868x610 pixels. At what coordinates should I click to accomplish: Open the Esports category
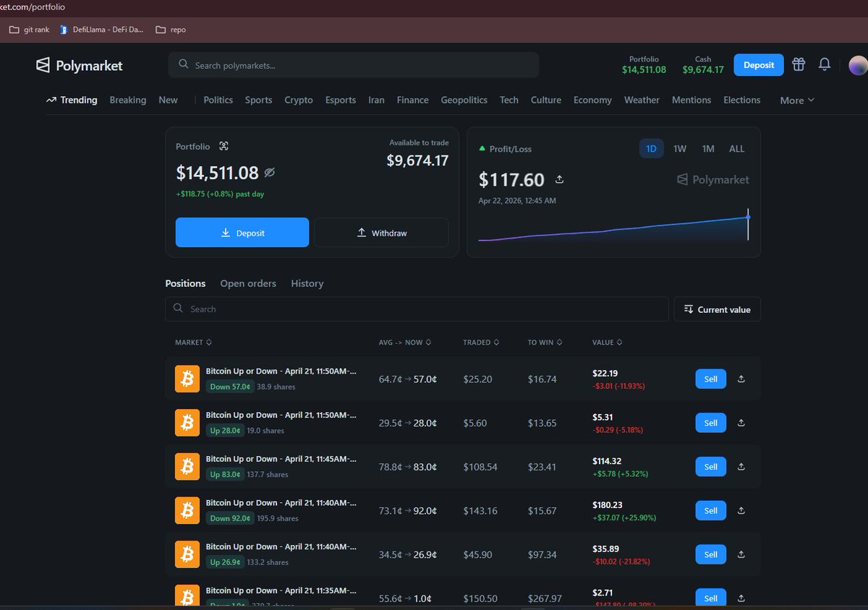pyautogui.click(x=341, y=100)
